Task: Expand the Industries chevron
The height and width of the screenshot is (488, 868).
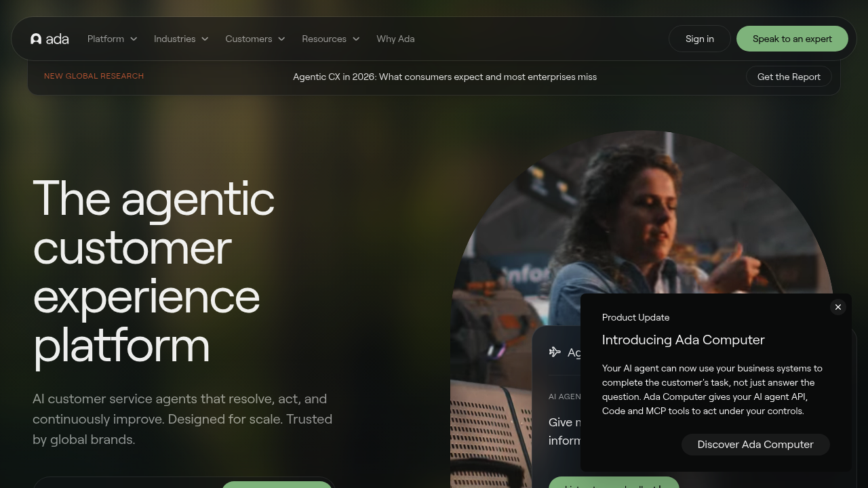Action: coord(205,39)
